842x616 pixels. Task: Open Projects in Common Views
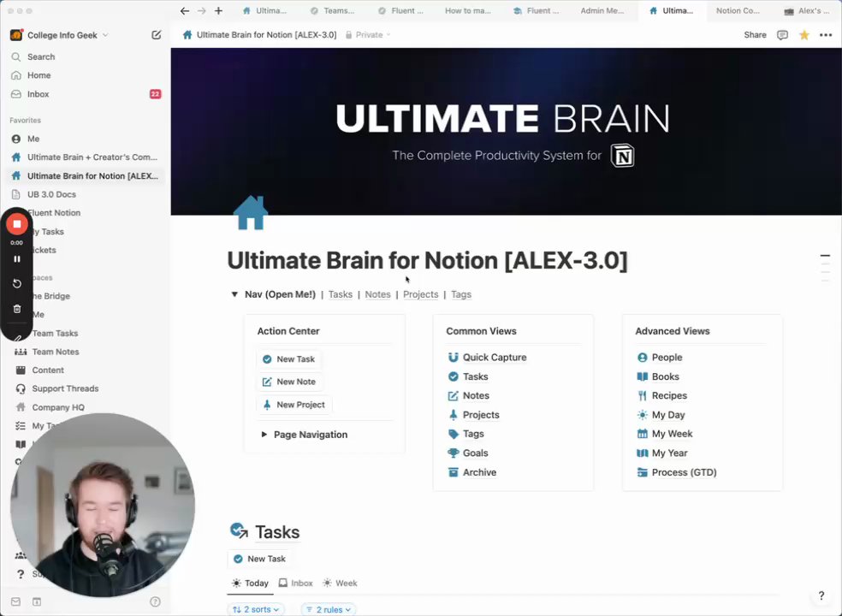[473, 415]
